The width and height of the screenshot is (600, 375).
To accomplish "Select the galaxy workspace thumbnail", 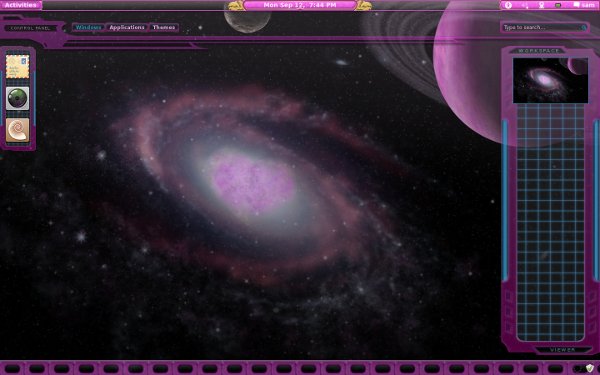I will [550, 80].
